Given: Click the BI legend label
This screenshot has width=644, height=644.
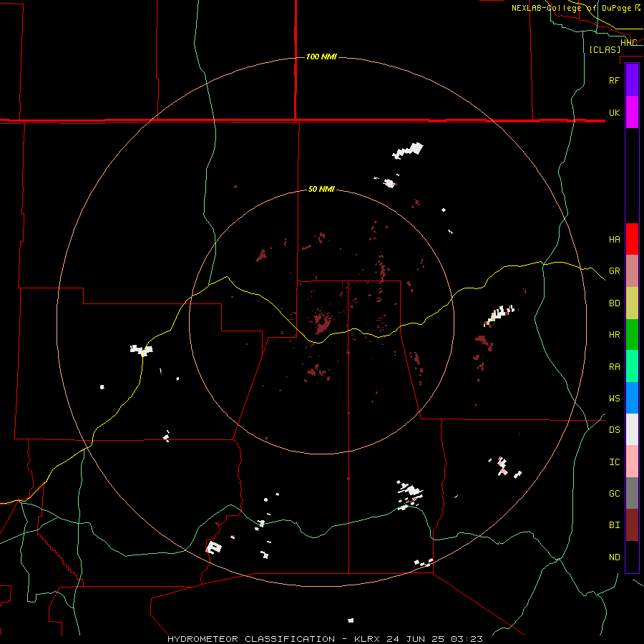Looking at the screenshot, I should pos(614,525).
